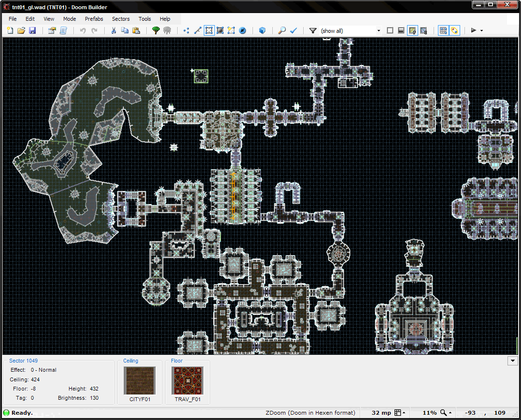521x420 pixels.
Task: Open the Prefabs menu
Action: 94,19
